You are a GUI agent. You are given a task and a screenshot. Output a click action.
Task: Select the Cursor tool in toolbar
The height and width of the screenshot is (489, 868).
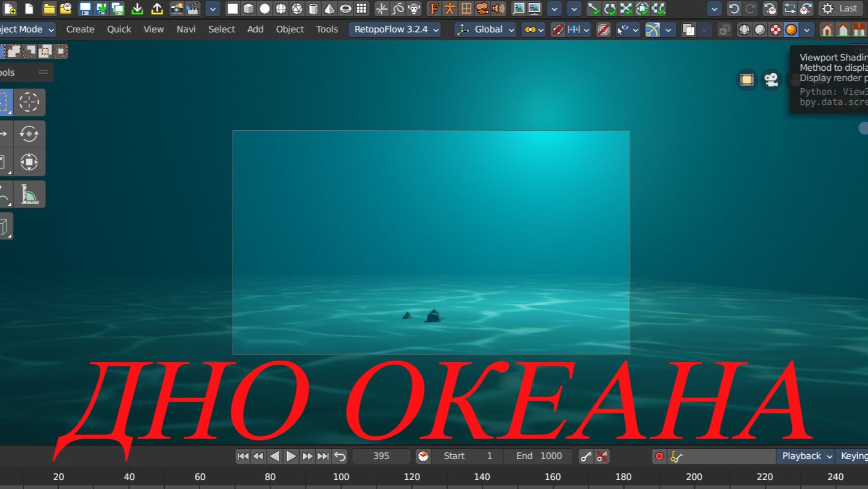(x=29, y=102)
